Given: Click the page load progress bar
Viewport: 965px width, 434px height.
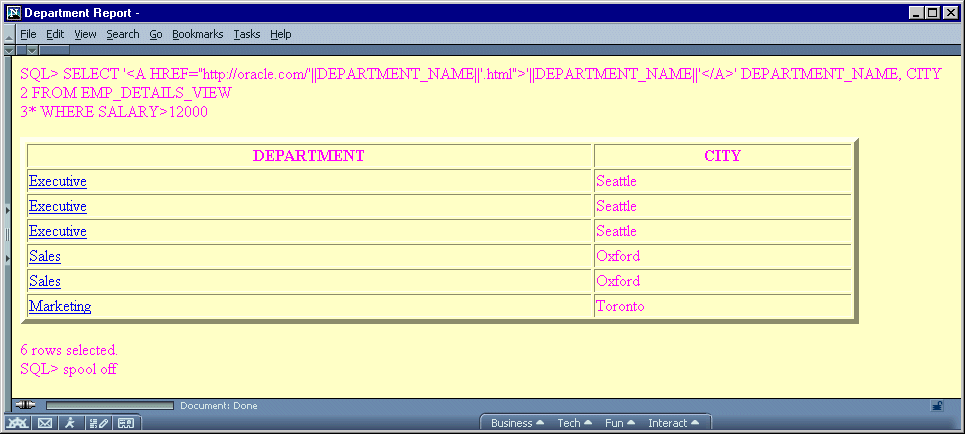Looking at the screenshot, I should tap(110, 406).
